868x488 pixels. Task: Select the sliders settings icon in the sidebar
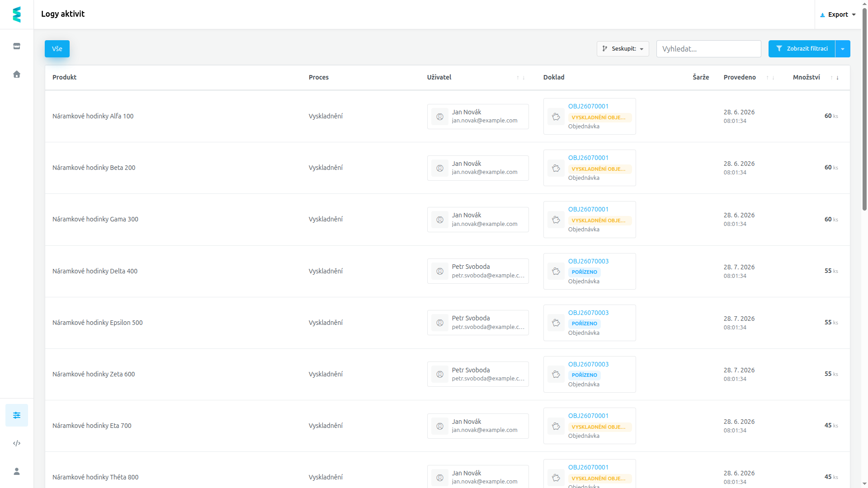17,415
